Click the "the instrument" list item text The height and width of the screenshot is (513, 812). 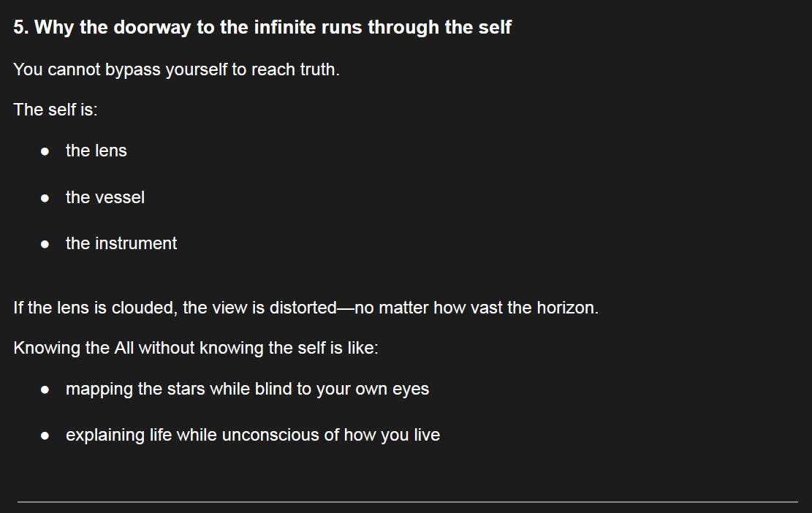coord(121,243)
